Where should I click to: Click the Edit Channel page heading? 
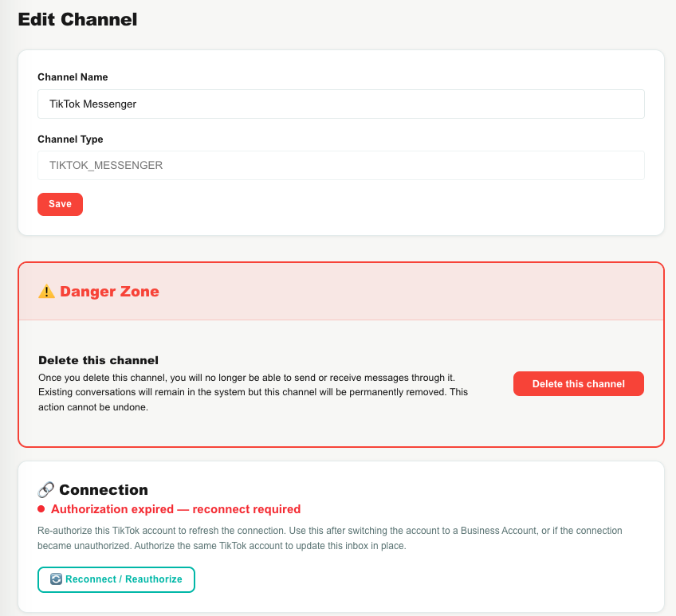coord(77,19)
